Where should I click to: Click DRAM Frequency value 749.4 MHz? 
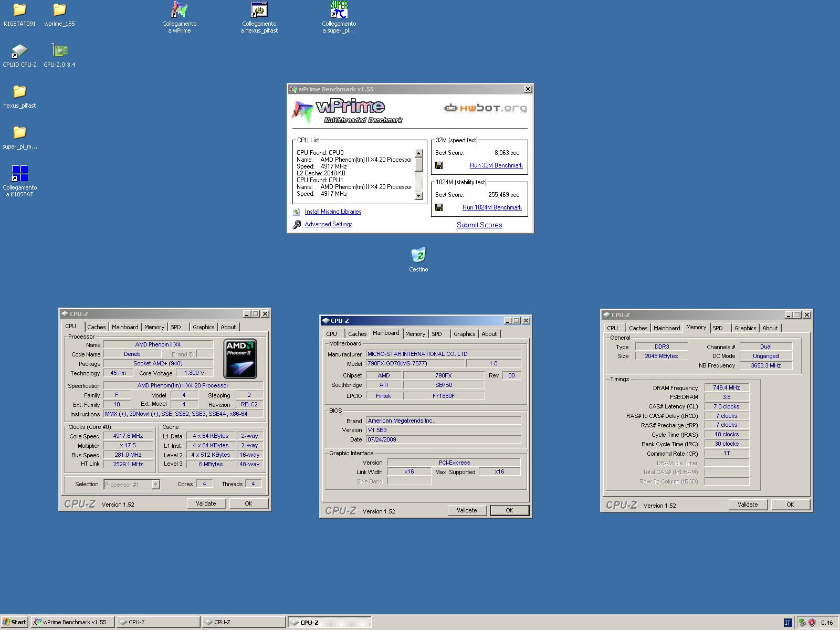727,388
